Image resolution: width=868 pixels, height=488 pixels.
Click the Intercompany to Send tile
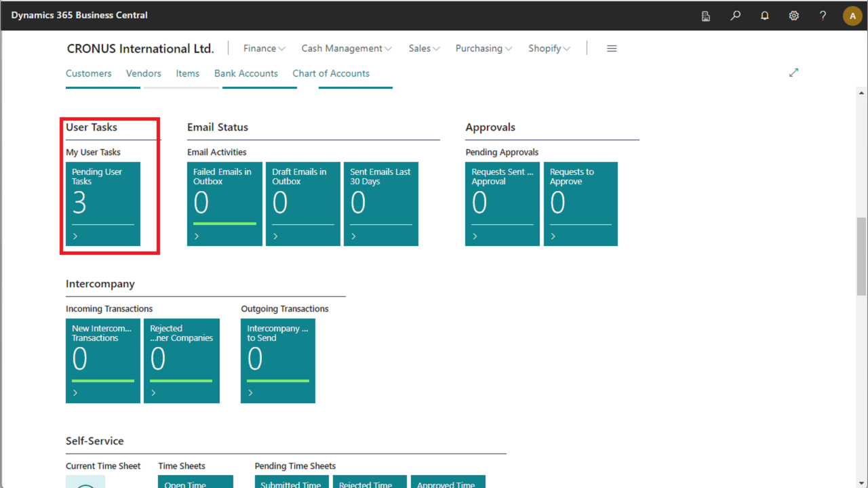pyautogui.click(x=278, y=361)
